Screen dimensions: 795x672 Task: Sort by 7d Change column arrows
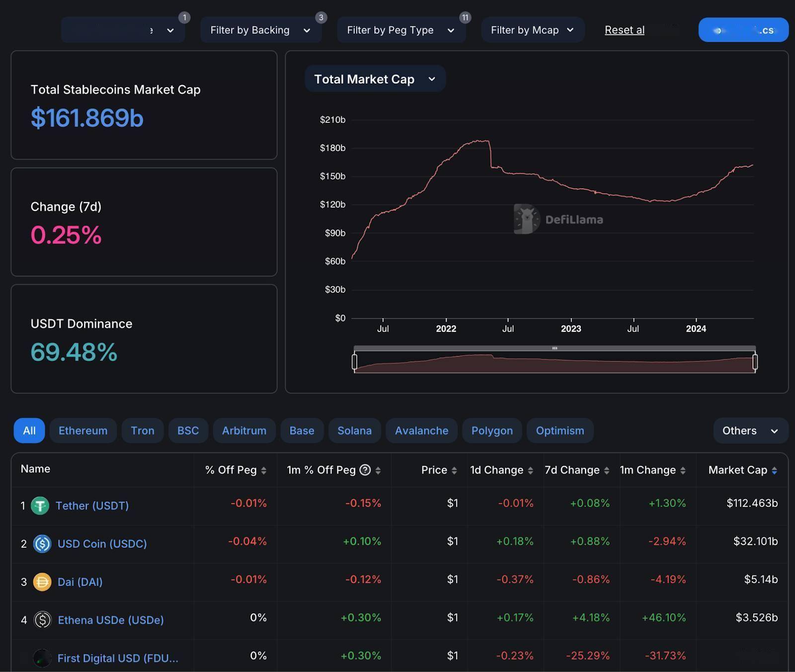607,470
